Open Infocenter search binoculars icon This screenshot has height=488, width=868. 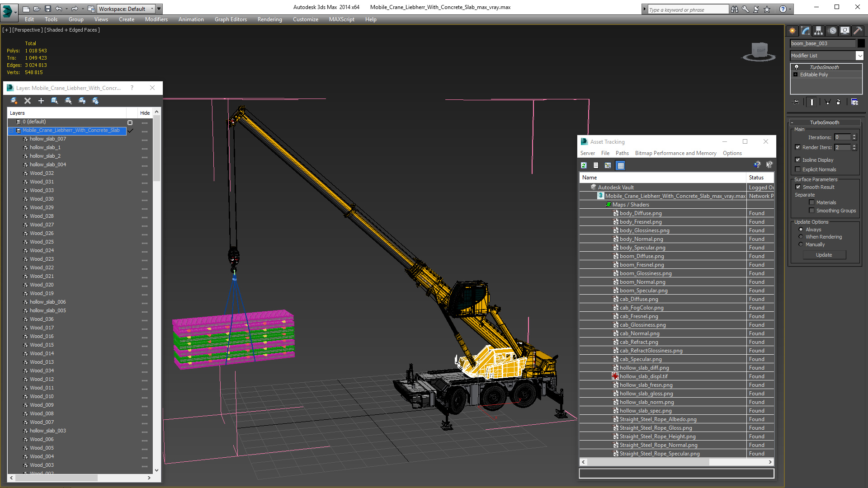click(x=735, y=9)
